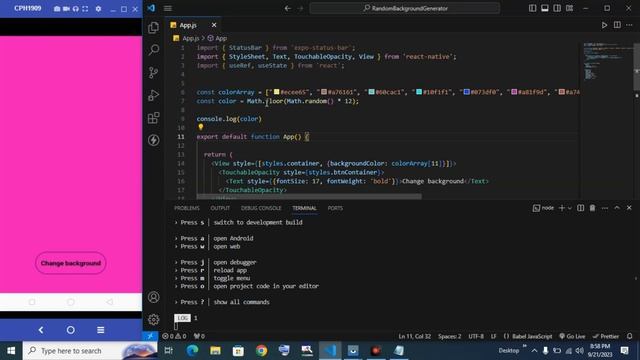Select the Terminal panel tab
Screen dimensions: 640x360
(304, 208)
